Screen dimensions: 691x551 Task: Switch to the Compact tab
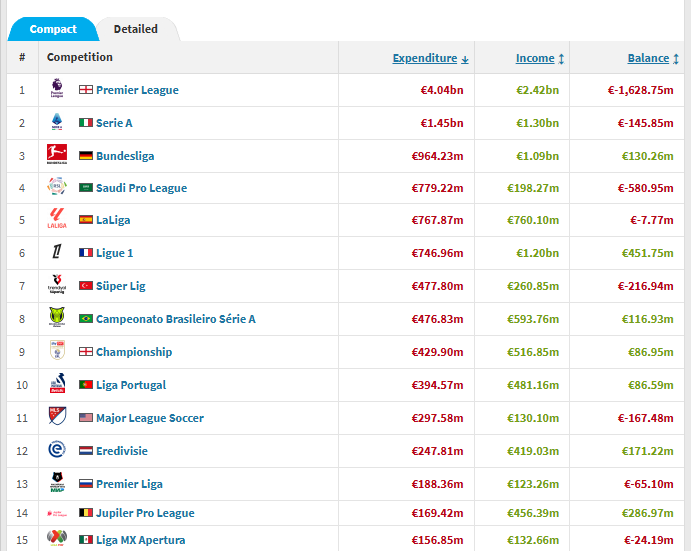(53, 29)
